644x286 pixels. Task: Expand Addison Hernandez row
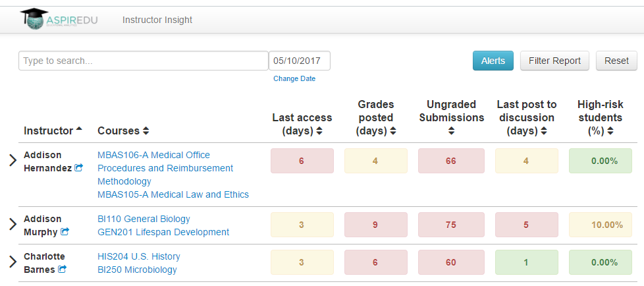coord(12,161)
